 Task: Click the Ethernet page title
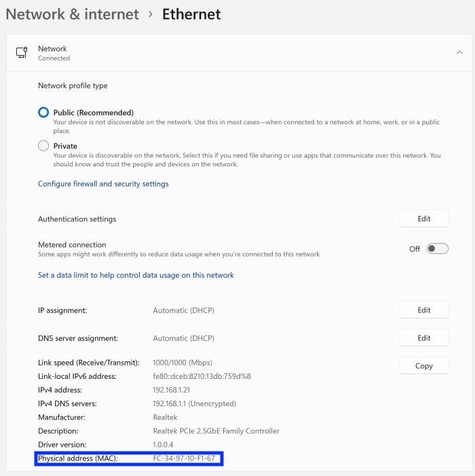pyautogui.click(x=191, y=14)
